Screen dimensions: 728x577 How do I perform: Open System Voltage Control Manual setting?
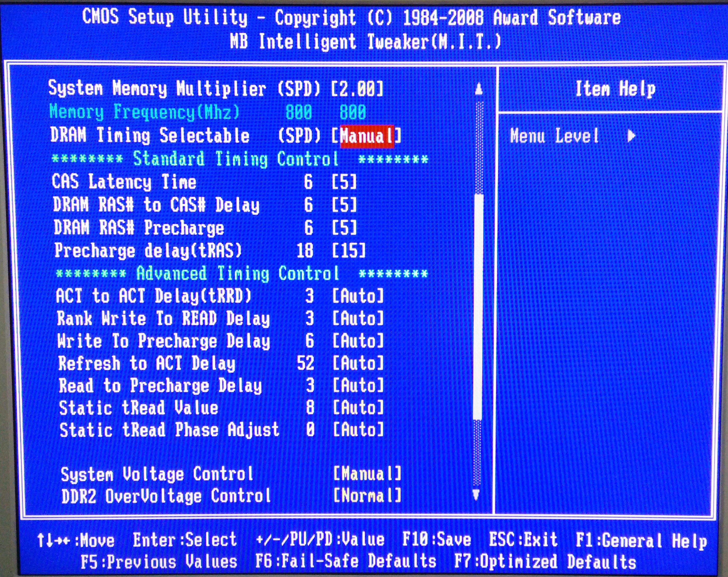(367, 474)
